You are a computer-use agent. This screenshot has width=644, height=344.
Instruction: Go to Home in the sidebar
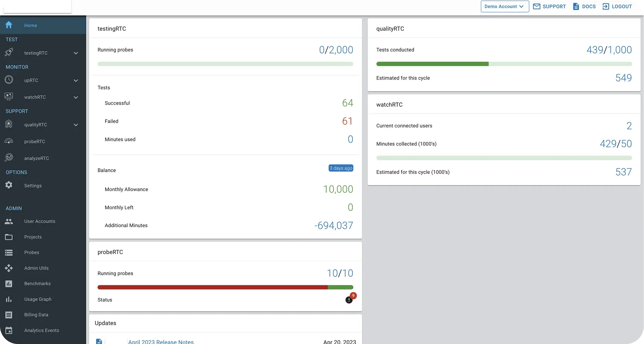[x=31, y=25]
